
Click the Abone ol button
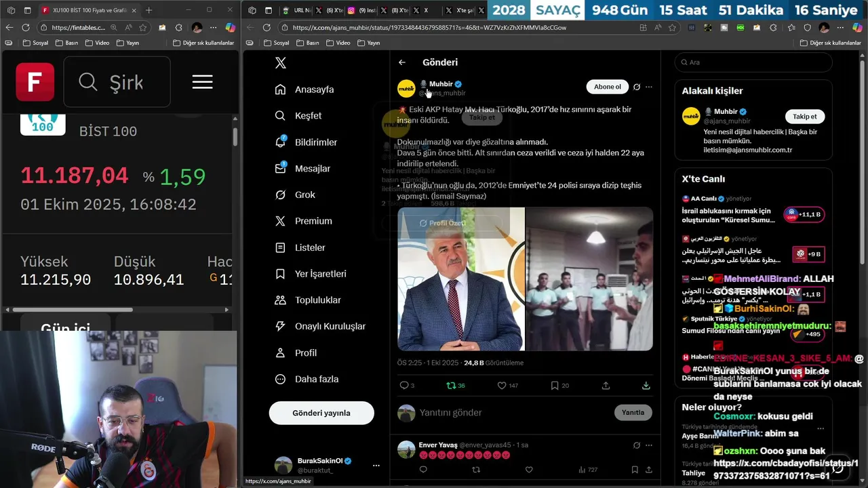(607, 87)
